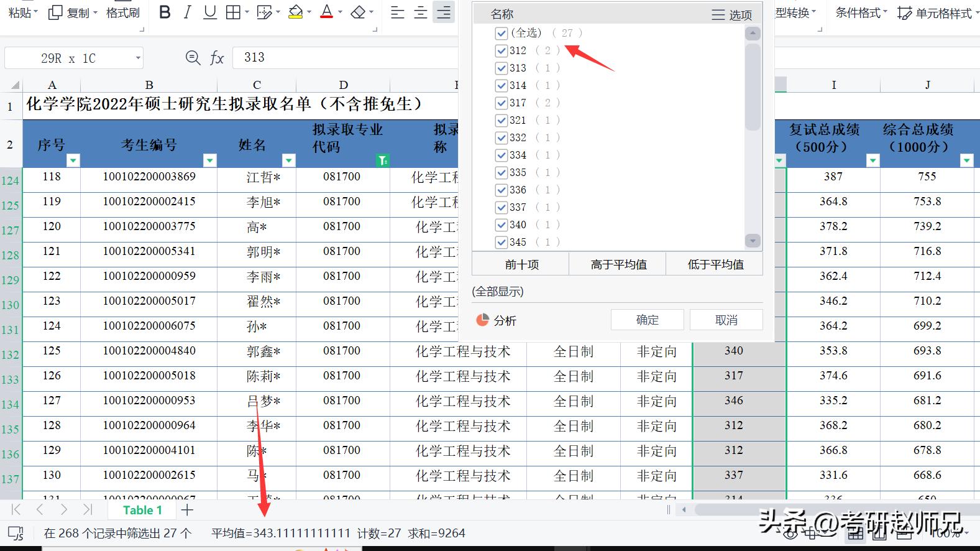This screenshot has width=980, height=551.
Task: Expand the fill color dropdown arrow
Action: click(309, 12)
